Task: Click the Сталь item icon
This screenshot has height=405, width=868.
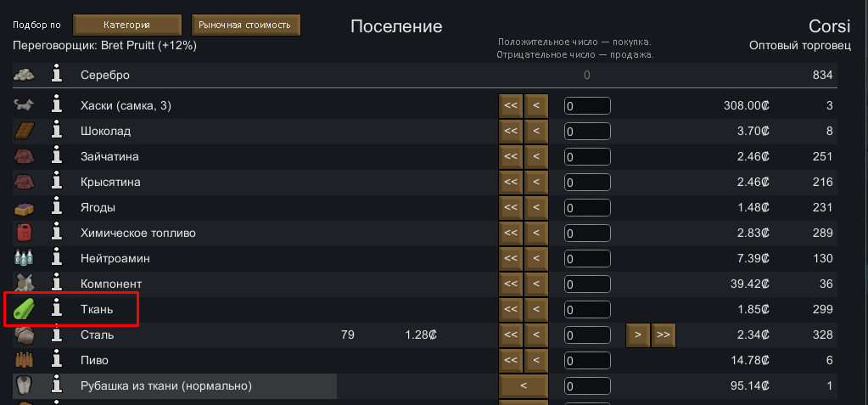Action: [x=24, y=335]
